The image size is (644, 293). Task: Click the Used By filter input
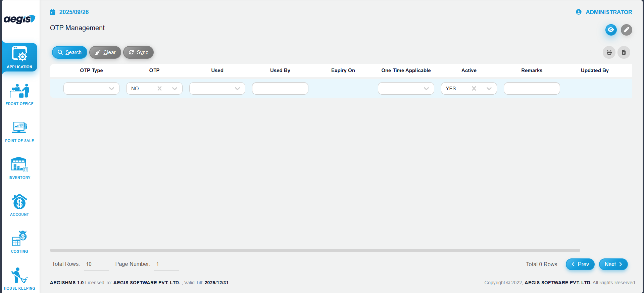coord(280,89)
